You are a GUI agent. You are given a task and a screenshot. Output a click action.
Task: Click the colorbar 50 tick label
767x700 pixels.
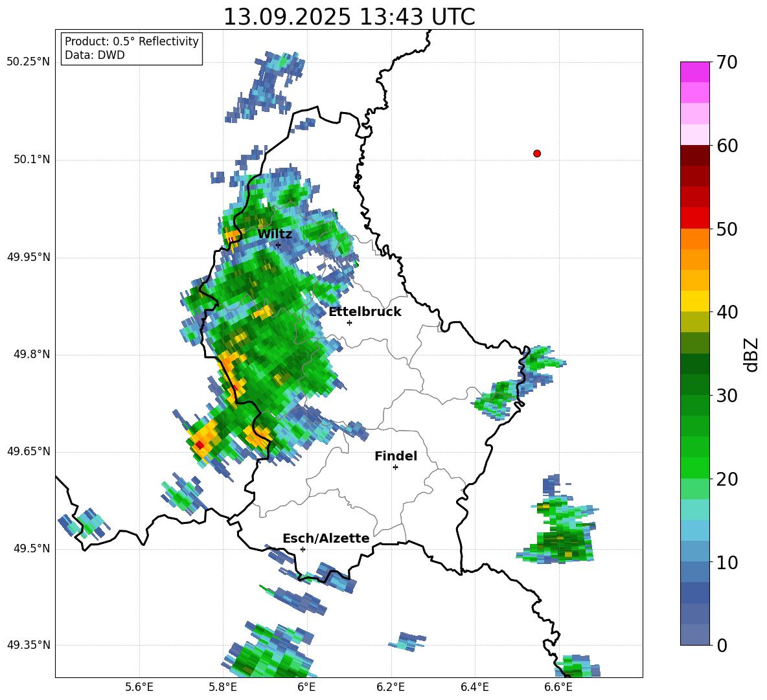tap(727, 229)
